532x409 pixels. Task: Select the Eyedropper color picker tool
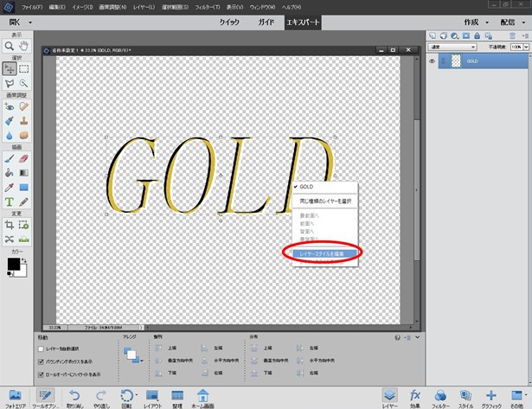point(10,188)
